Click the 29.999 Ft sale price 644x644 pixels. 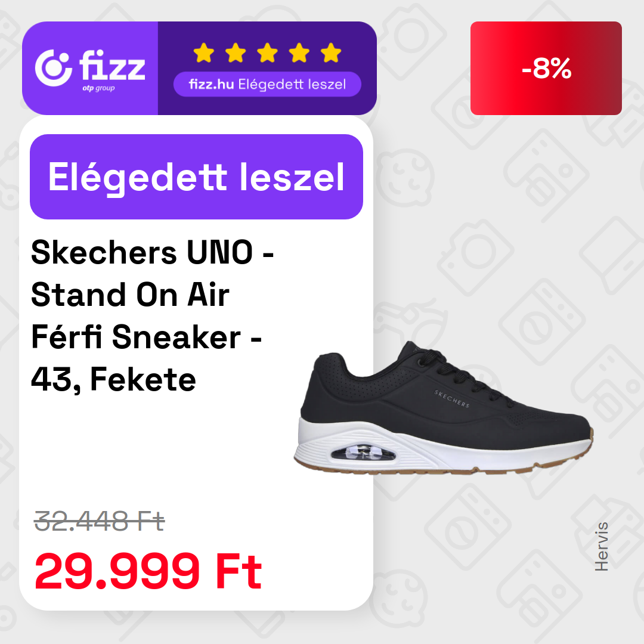pos(148,571)
